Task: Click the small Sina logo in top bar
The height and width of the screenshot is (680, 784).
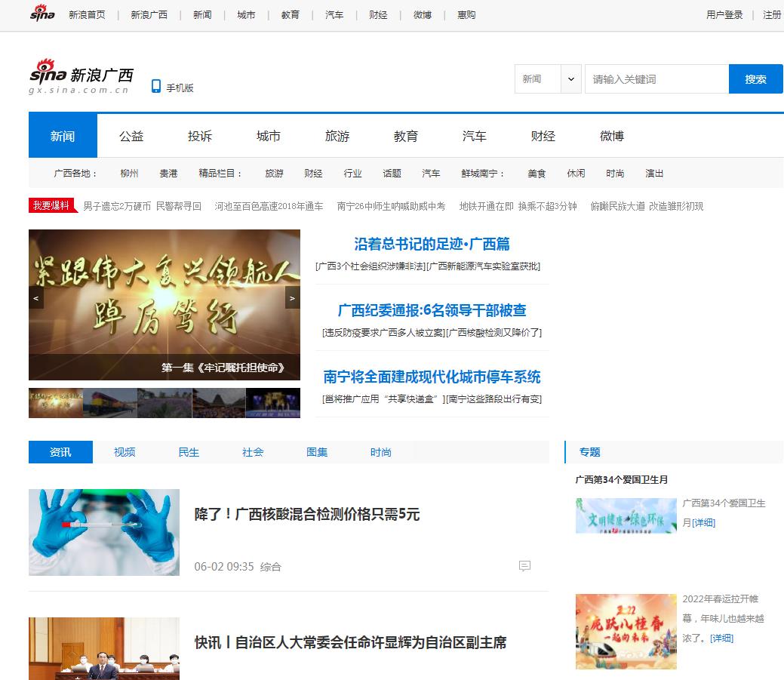Action: click(42, 13)
